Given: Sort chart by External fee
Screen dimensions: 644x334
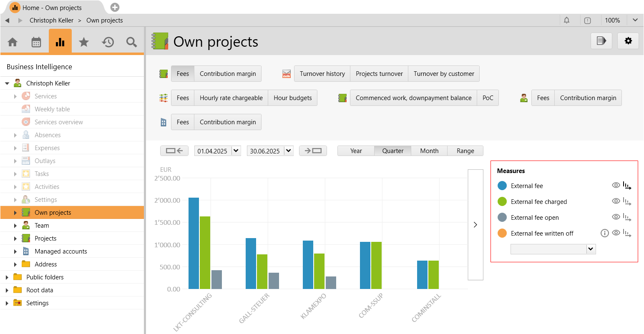Looking at the screenshot, I should (627, 186).
